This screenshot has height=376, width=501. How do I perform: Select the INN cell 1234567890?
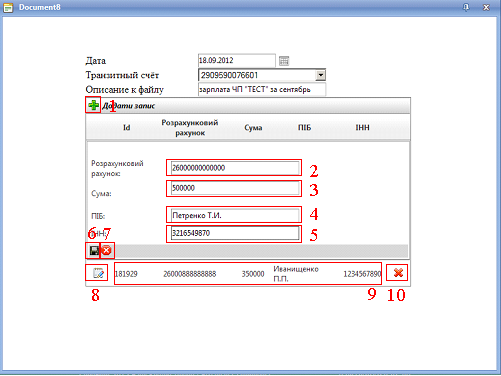coord(362,274)
